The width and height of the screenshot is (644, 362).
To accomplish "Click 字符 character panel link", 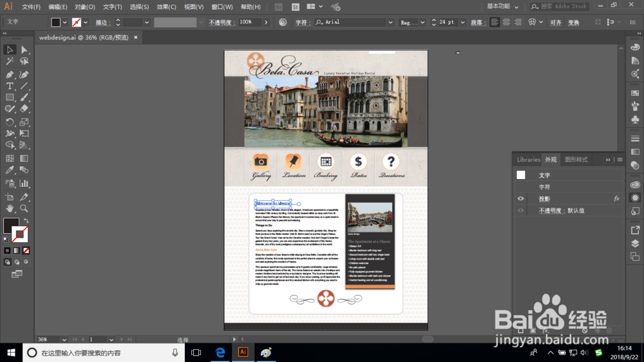I will (x=303, y=23).
